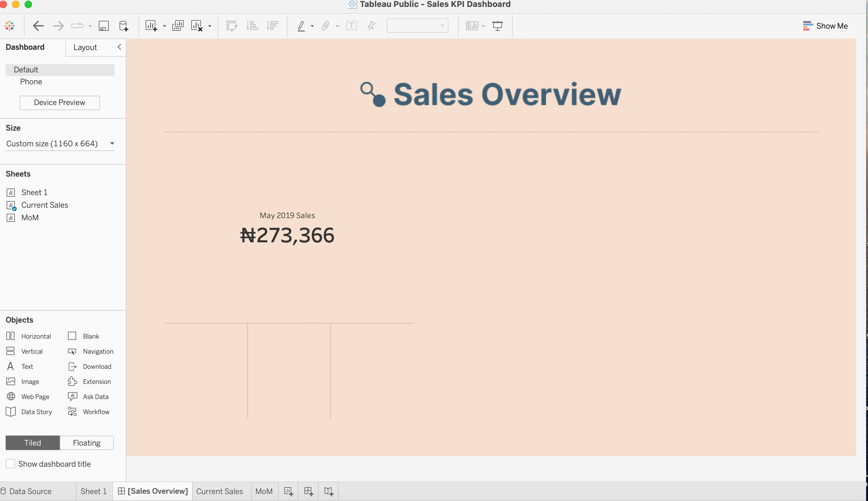Click the Clear Sheet icon
The image size is (868, 501).
point(197,26)
